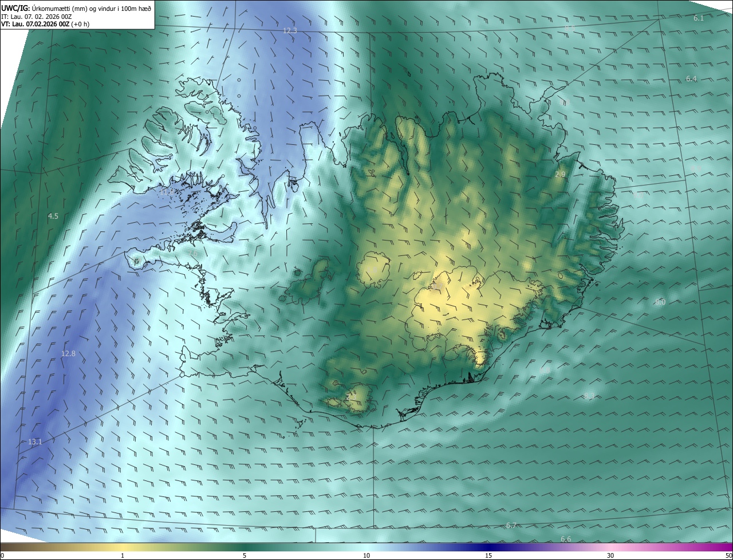
Task: Click the 15 tick on the color scale
Action: 488,555
